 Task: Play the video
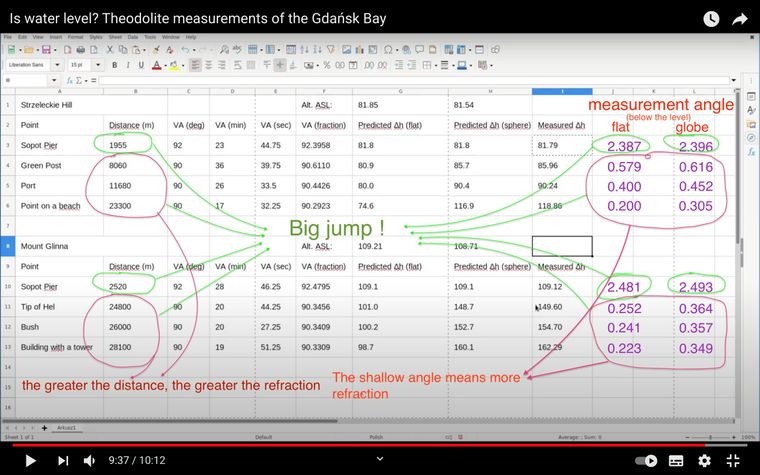30,460
